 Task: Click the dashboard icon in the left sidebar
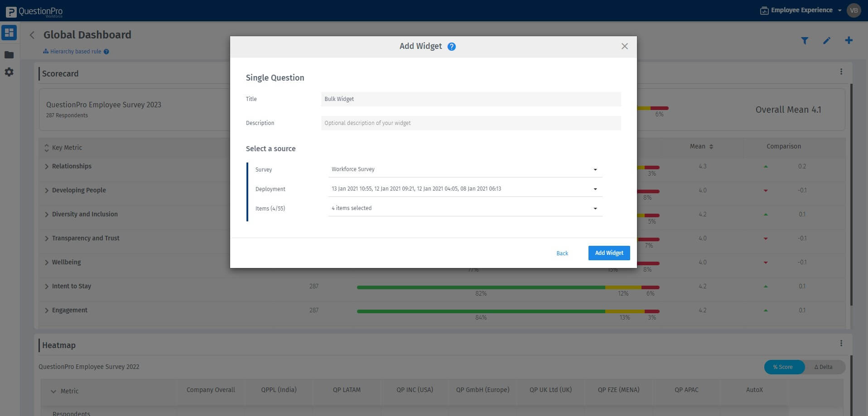point(9,32)
